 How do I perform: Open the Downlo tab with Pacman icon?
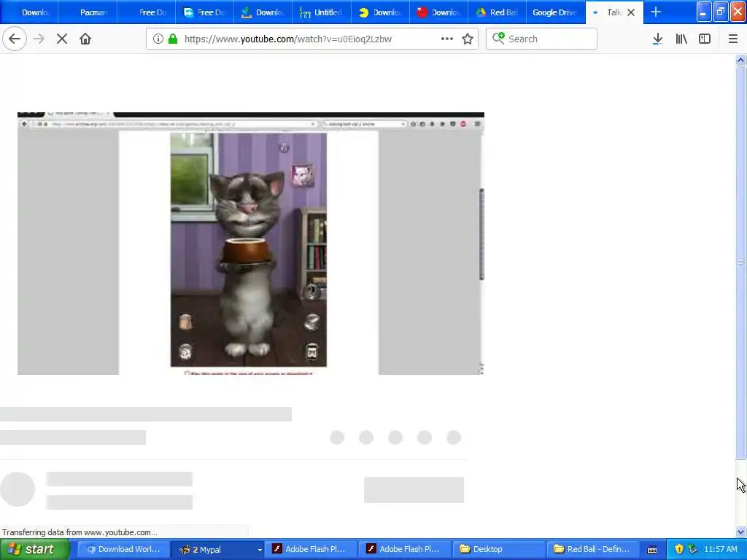(380, 12)
